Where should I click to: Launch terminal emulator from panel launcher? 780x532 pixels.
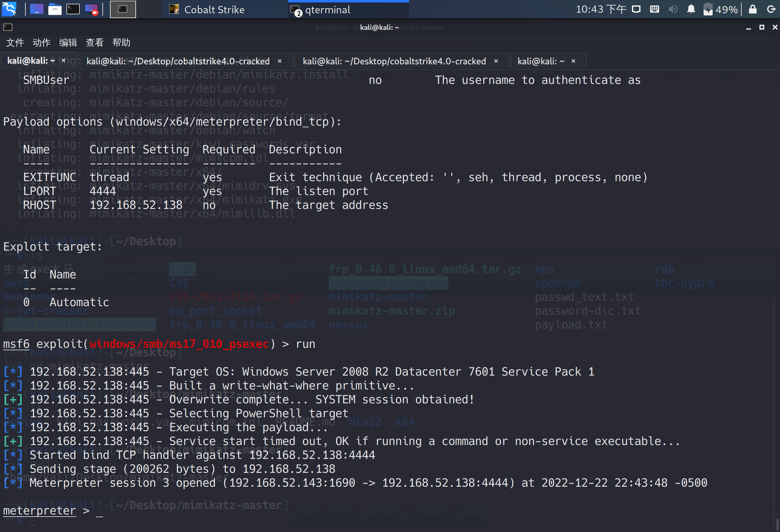pyautogui.click(x=73, y=9)
